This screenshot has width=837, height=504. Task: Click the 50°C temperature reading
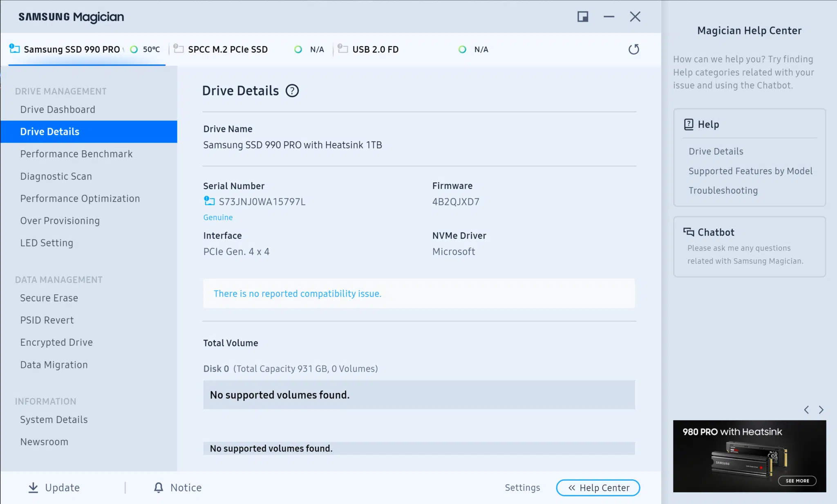pyautogui.click(x=151, y=49)
